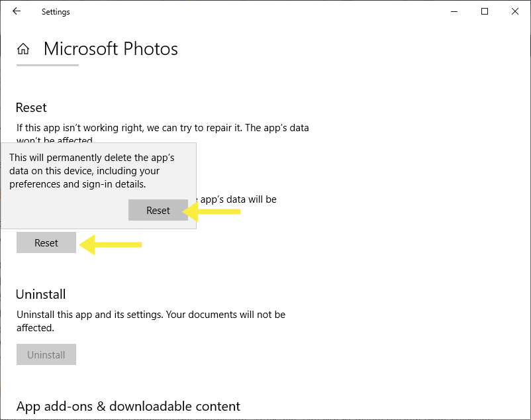This screenshot has width=531, height=420.
Task: Go back using the Settings back arrow
Action: point(17,11)
